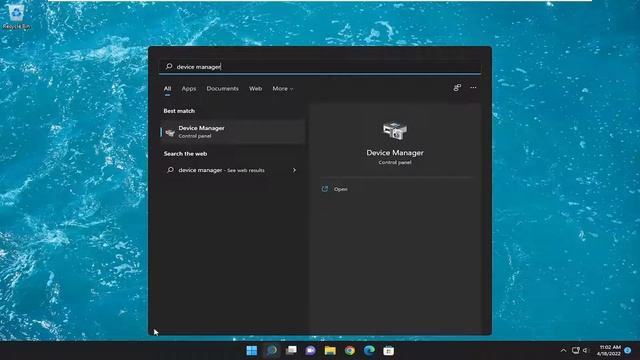Open the notification badge on taskbar
Image resolution: width=640 pixels, height=360 pixels.
tap(628, 351)
